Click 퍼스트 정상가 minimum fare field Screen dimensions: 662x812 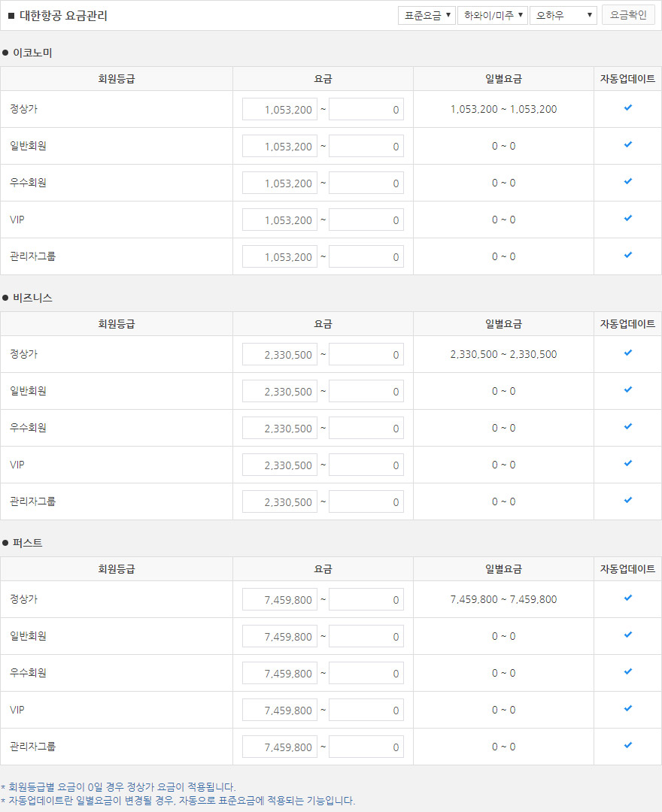(280, 600)
